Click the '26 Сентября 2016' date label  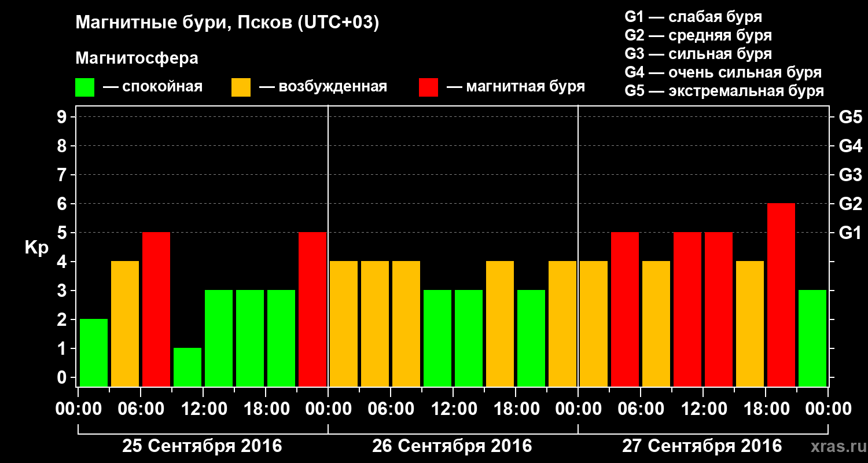452,446
